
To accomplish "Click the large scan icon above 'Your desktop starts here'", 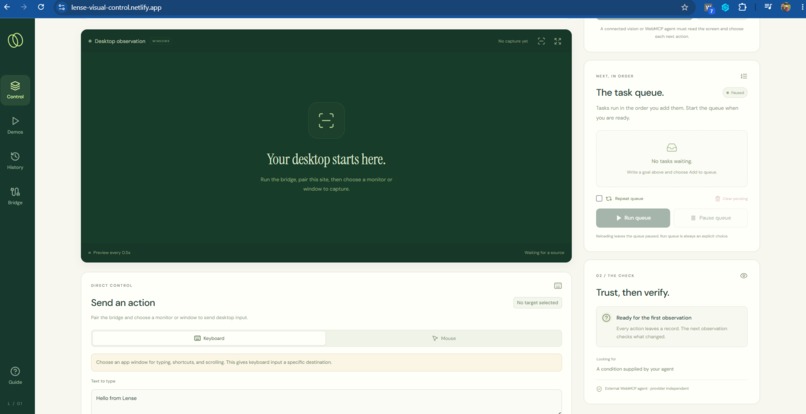I will pyautogui.click(x=326, y=120).
